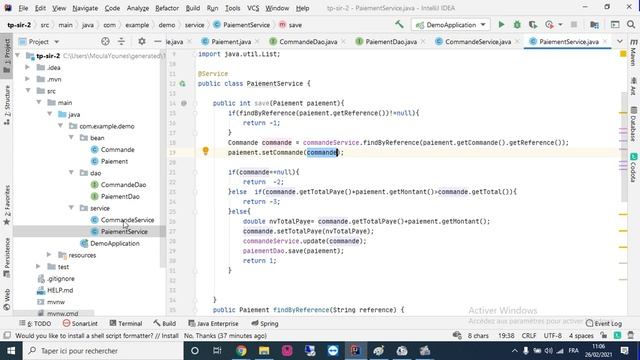
Task: Toggle fold marker at line 14 method
Action: (x=195, y=103)
